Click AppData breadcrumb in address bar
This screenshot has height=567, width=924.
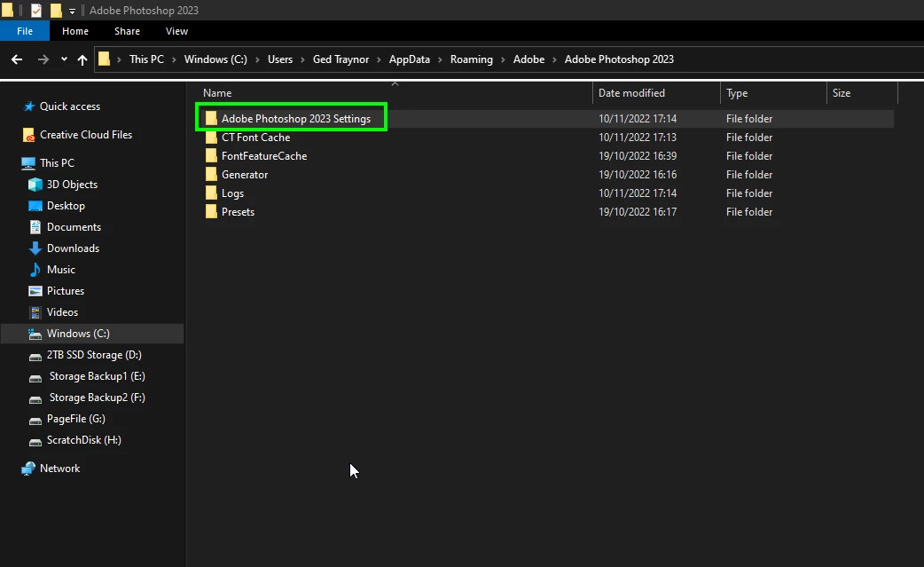pos(410,59)
